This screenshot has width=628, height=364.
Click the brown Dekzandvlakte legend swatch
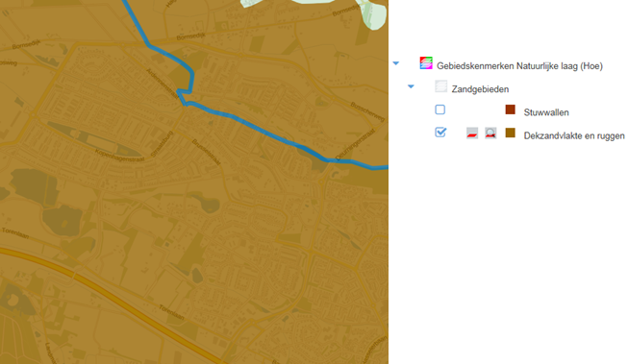(511, 133)
